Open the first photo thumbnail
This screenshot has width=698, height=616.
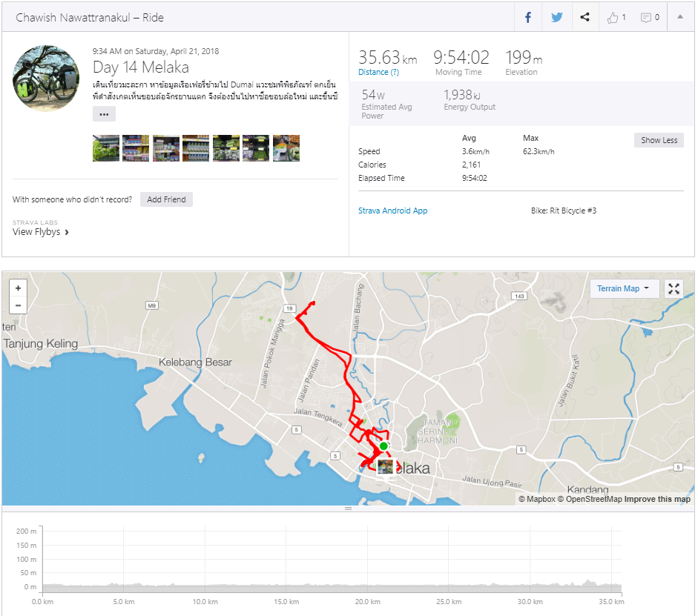[x=106, y=148]
